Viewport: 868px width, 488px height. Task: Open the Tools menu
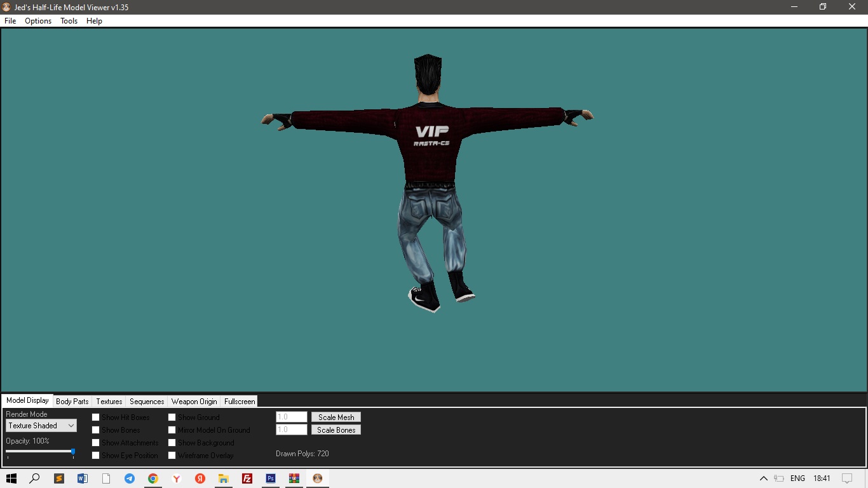pos(69,21)
